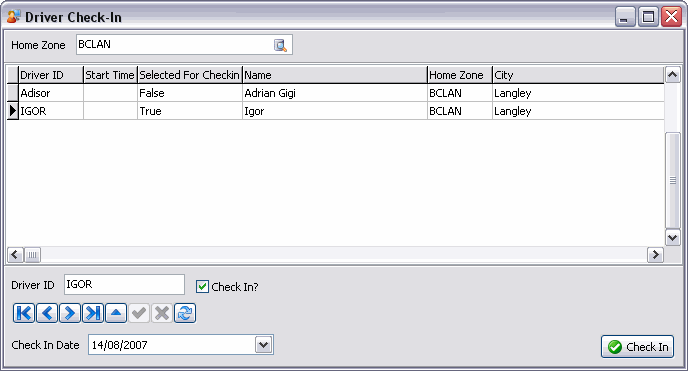The image size is (688, 371).
Task: Click the edit record up-arrow navigator button
Action: click(116, 313)
